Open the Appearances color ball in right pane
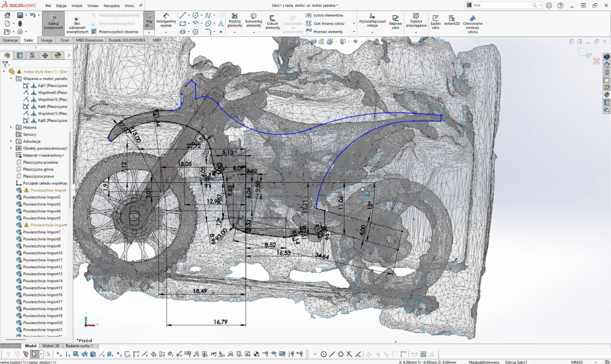The width and height of the screenshot is (611, 364). click(606, 95)
